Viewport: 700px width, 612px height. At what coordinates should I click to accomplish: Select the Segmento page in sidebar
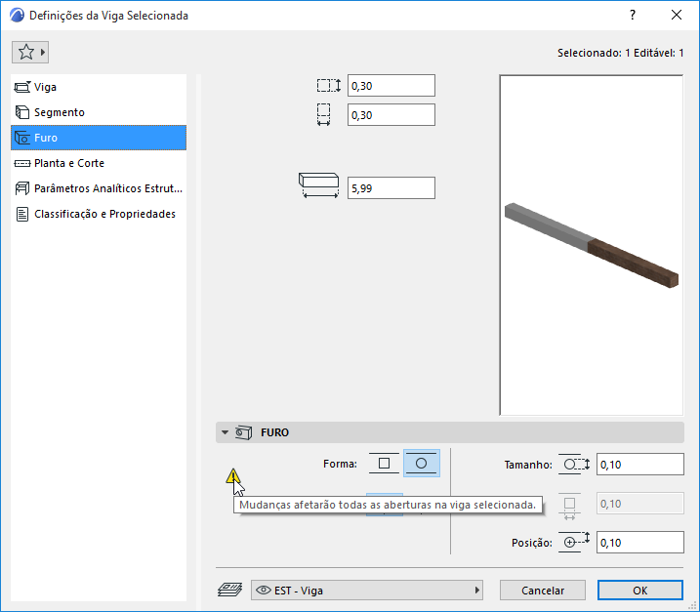[x=99, y=112]
